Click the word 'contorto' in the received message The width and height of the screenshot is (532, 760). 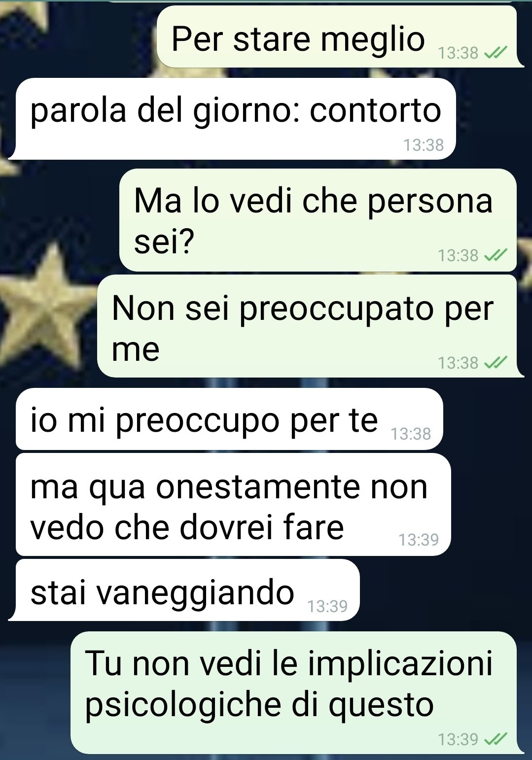[x=375, y=110]
